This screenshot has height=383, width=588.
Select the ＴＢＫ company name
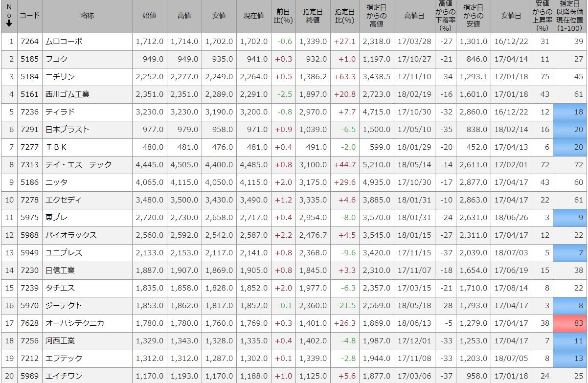[56, 147]
